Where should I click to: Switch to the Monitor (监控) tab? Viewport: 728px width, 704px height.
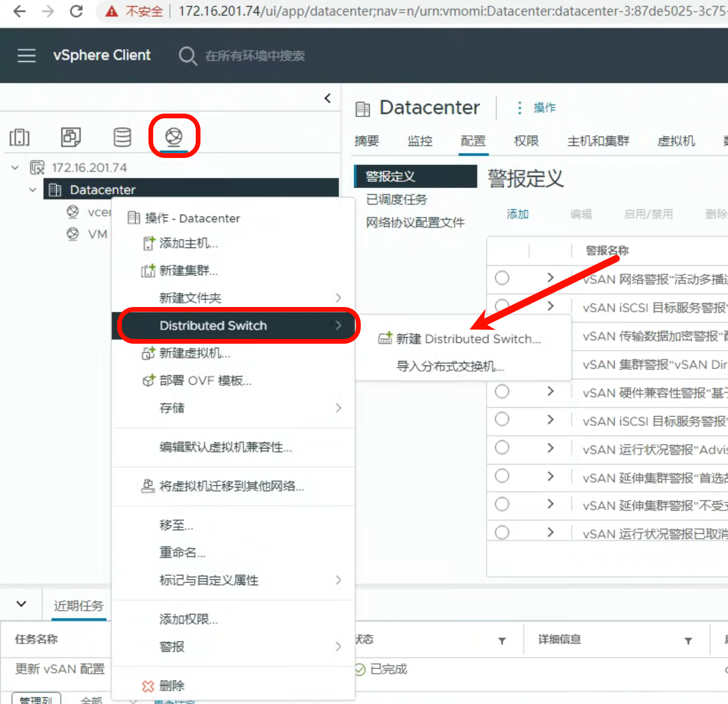coord(420,141)
